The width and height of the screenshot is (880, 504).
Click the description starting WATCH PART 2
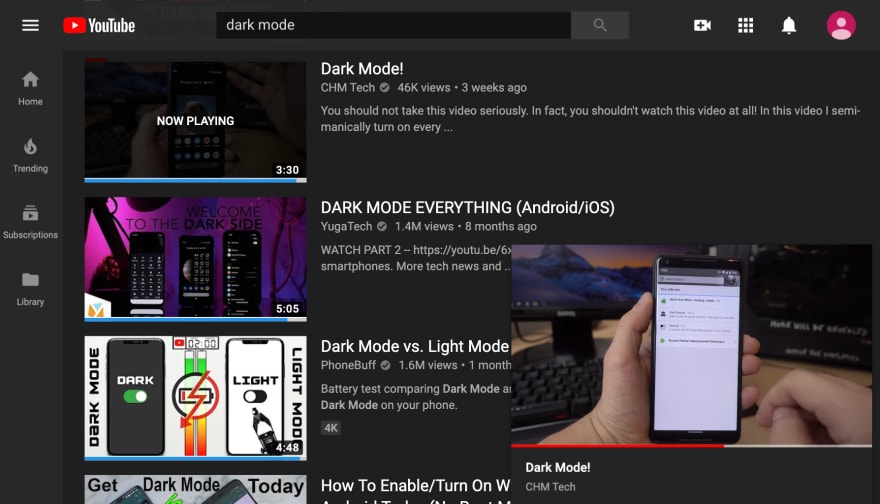pos(416,258)
